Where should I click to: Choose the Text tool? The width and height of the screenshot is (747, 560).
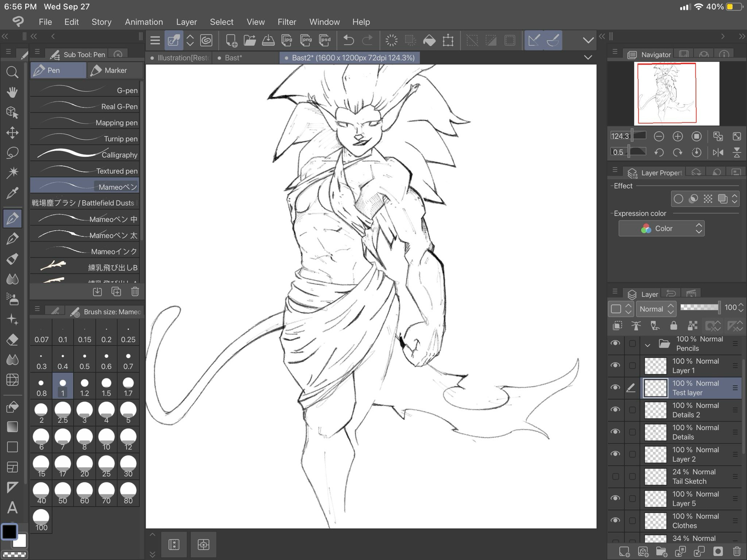point(12,507)
